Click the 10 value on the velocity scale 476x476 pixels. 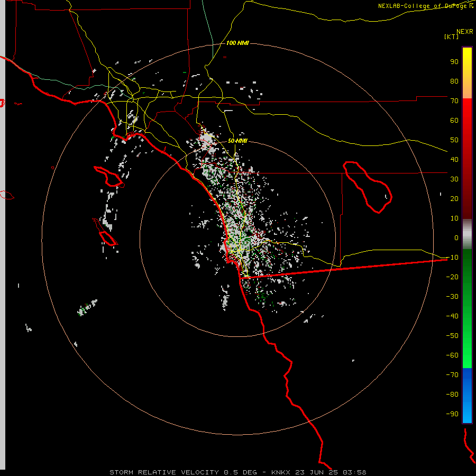[x=454, y=218]
